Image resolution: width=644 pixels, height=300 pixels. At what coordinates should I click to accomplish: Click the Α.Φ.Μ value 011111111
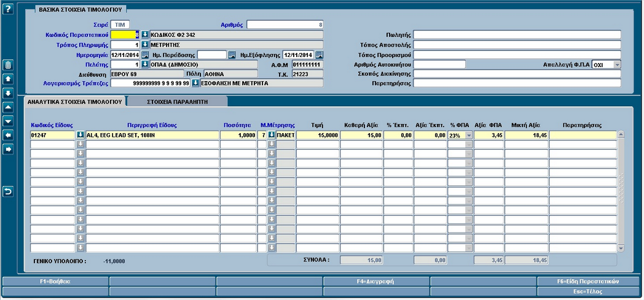(308, 64)
